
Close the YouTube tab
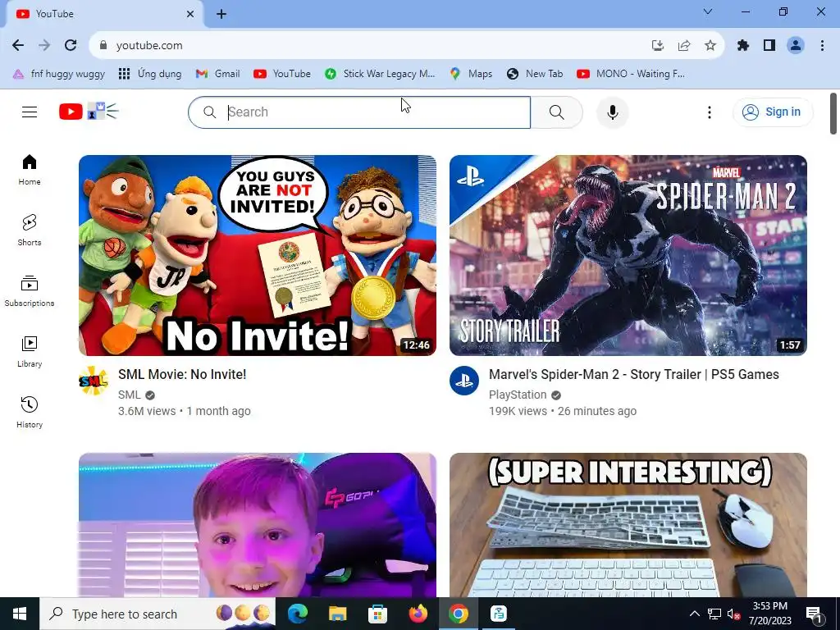pos(190,15)
